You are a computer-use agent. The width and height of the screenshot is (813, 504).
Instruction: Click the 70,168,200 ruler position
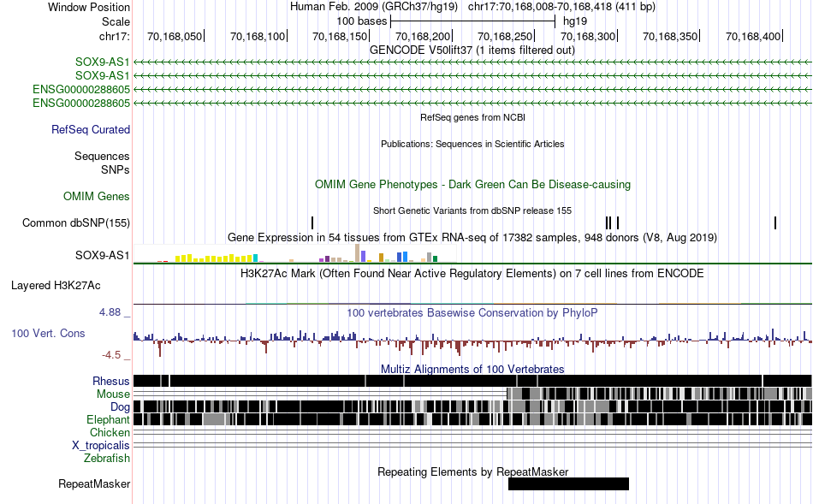click(x=423, y=36)
